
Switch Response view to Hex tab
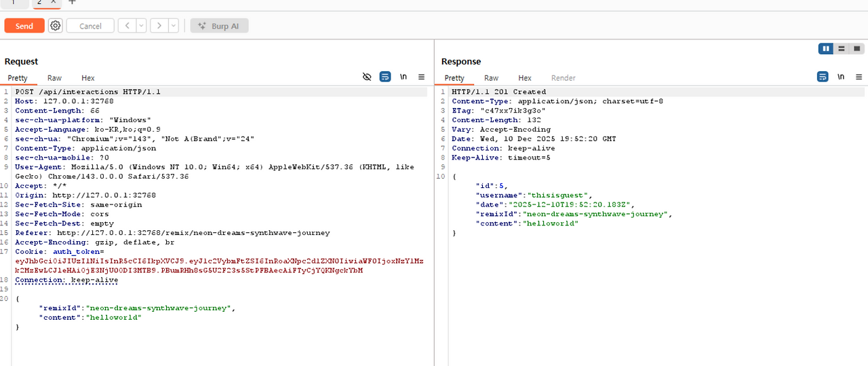[525, 78]
